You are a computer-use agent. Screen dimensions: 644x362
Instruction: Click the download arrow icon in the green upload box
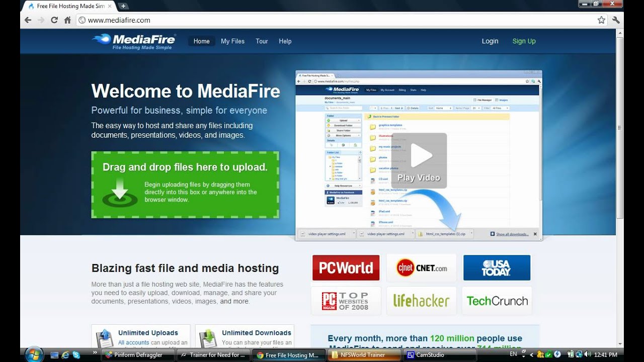(120, 193)
